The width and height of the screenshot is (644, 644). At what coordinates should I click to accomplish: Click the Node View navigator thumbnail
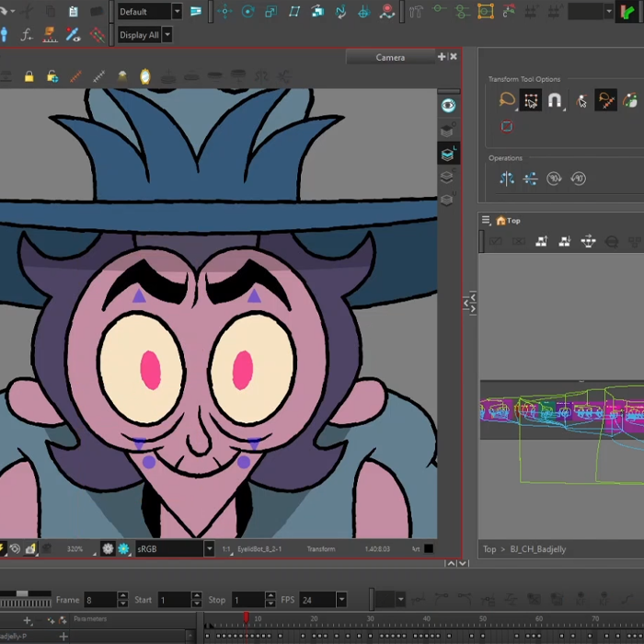pyautogui.click(x=562, y=410)
